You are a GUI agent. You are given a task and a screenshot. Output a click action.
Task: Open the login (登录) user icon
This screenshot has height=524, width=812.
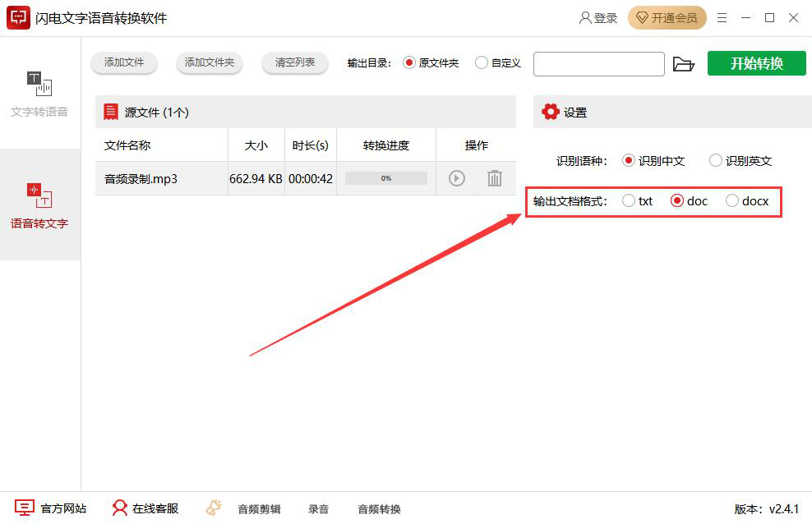(x=585, y=18)
